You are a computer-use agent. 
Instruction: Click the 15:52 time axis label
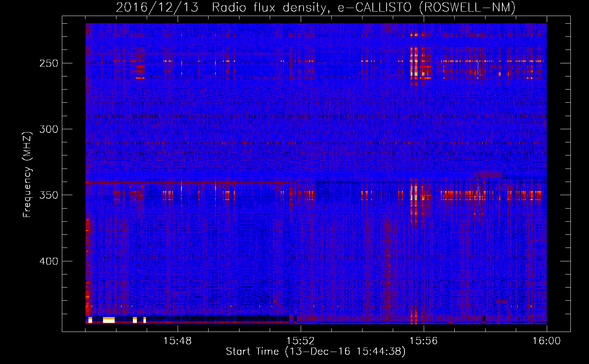click(300, 341)
